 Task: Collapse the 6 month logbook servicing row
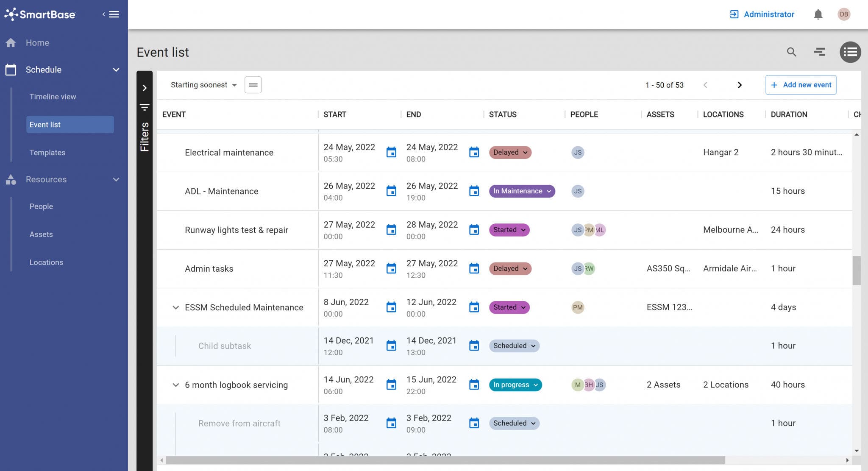[175, 385]
